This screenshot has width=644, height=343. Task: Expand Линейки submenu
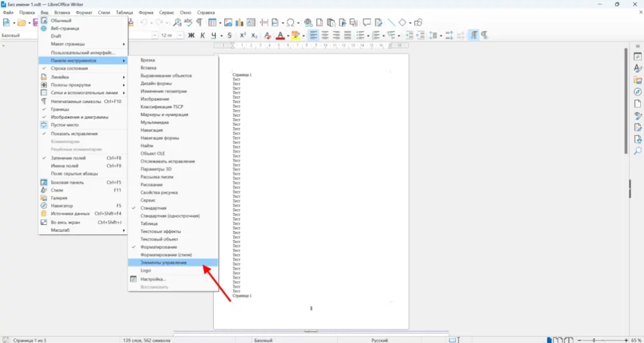pyautogui.click(x=83, y=77)
